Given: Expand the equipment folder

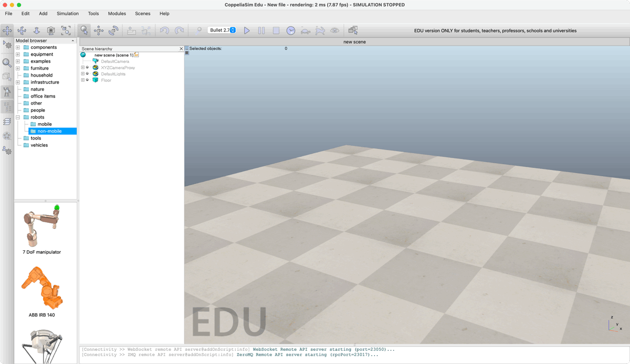Looking at the screenshot, I should tap(18, 54).
